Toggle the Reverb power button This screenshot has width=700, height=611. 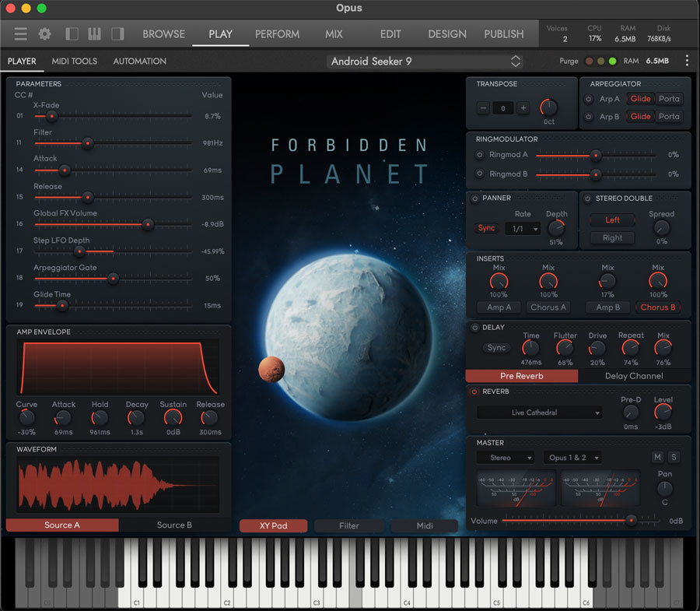(474, 392)
